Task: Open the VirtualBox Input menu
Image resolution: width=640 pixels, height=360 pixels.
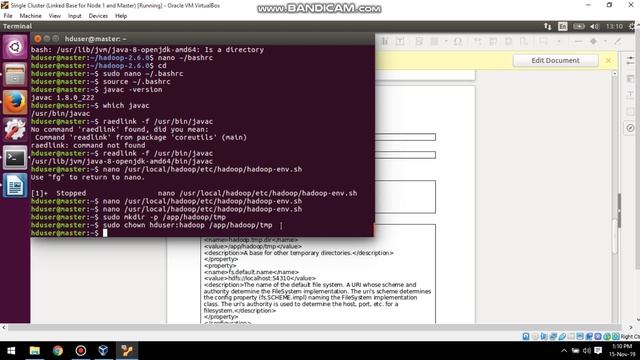Action: (x=74, y=16)
